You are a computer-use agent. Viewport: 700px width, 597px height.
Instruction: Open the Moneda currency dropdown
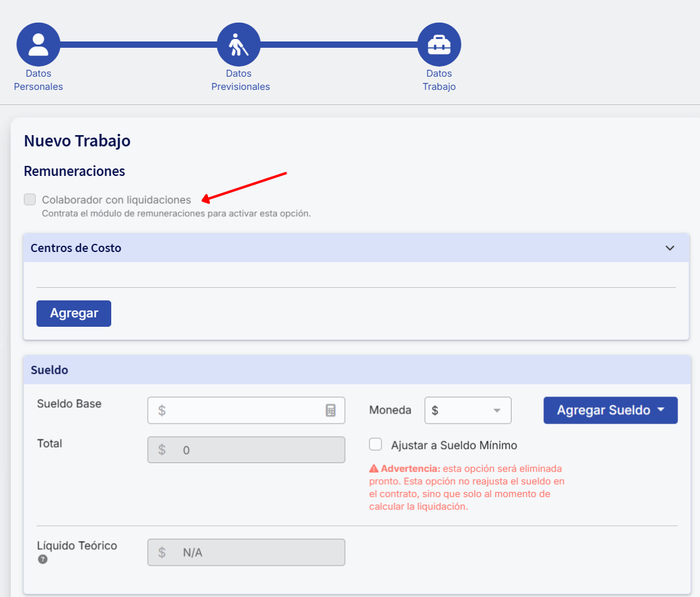[468, 410]
